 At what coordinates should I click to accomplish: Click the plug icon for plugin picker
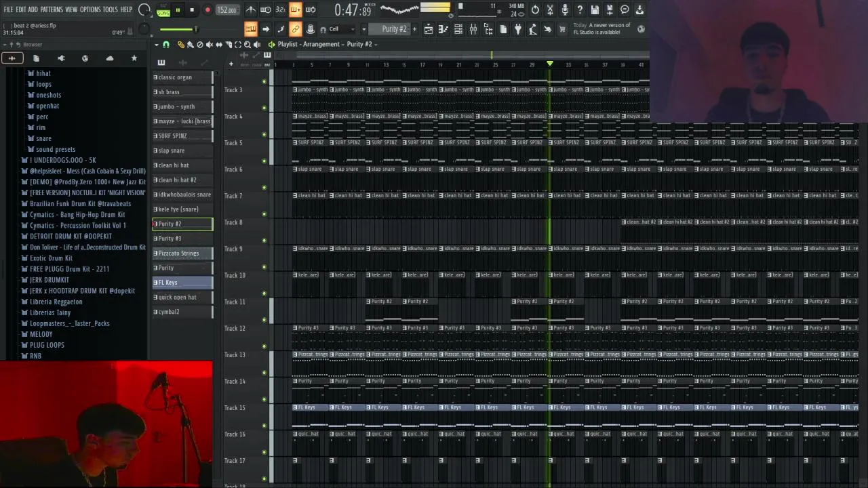518,29
